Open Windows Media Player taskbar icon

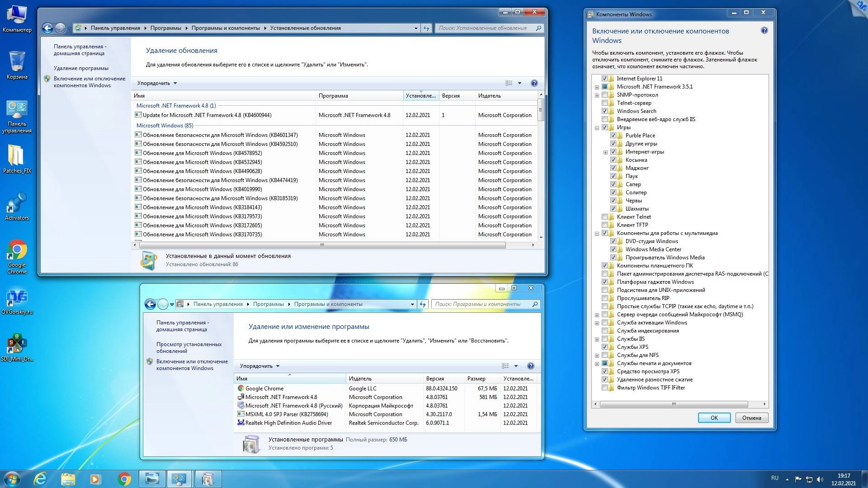95,479
